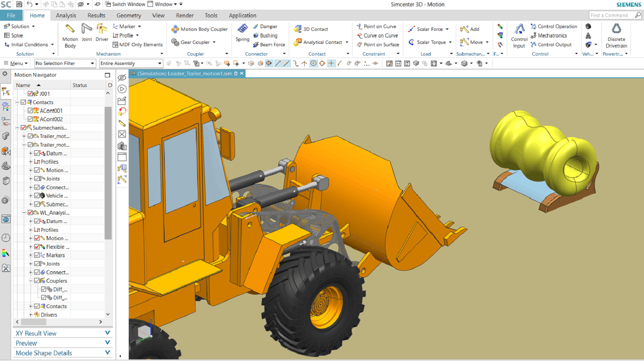Click the Initial Conditions dropdown
The height and width of the screenshot is (362, 644).
point(52,45)
